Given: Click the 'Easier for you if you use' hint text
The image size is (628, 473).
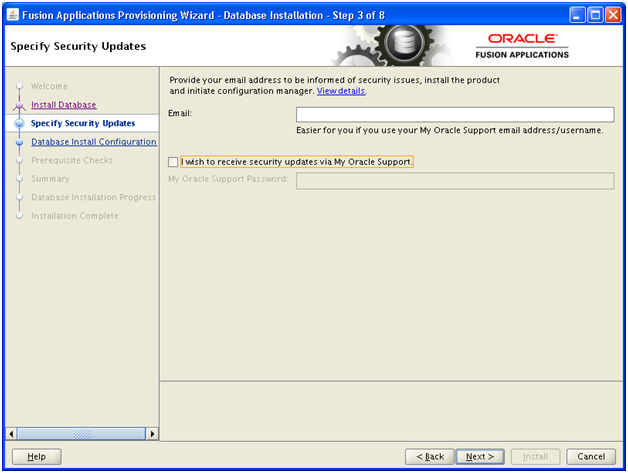Looking at the screenshot, I should point(449,130).
